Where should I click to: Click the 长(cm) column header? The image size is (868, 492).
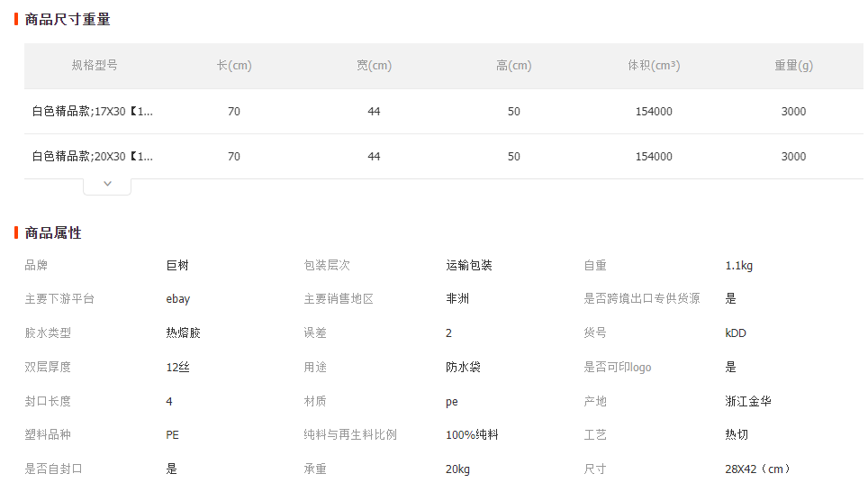pyautogui.click(x=234, y=66)
